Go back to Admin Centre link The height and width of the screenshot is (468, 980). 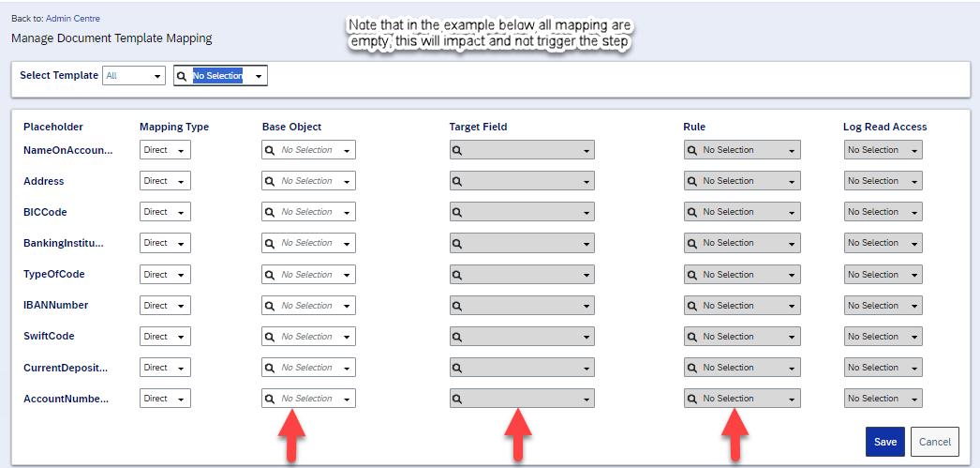click(72, 19)
